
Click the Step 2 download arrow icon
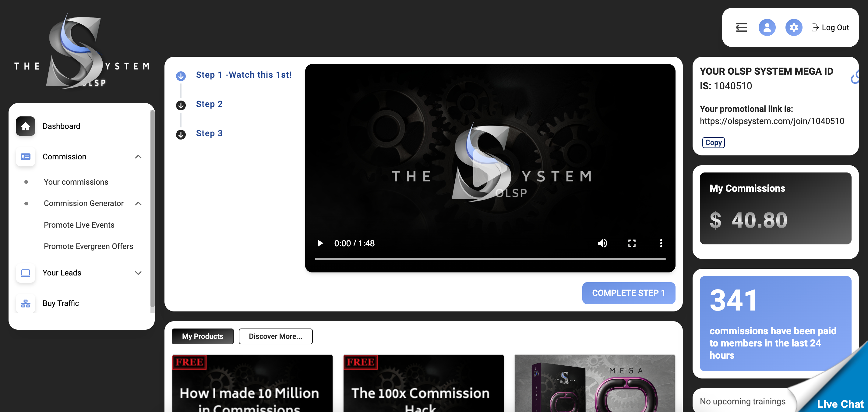click(x=181, y=105)
